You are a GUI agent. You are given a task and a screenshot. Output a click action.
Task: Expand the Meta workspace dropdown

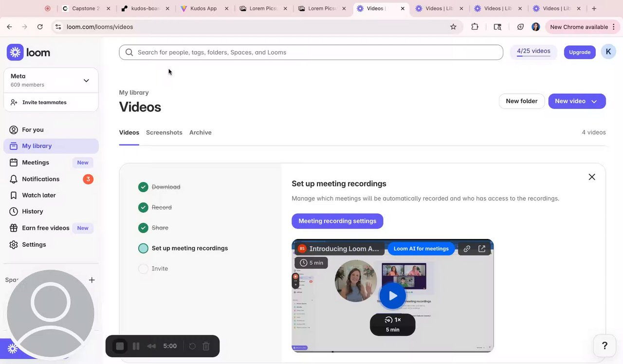coord(51,80)
